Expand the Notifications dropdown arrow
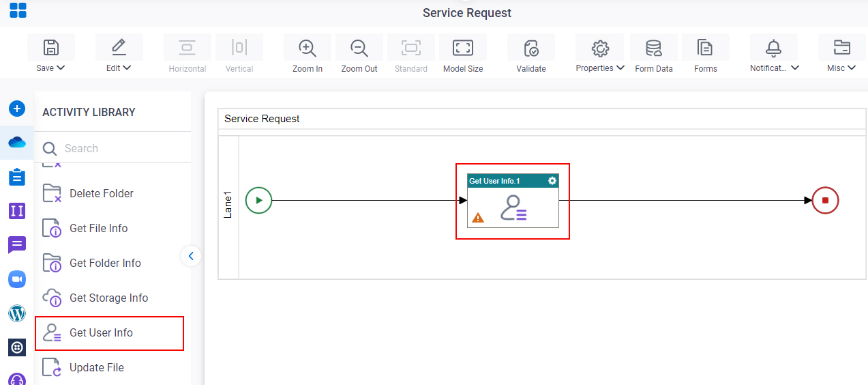The image size is (868, 385). 795,68
